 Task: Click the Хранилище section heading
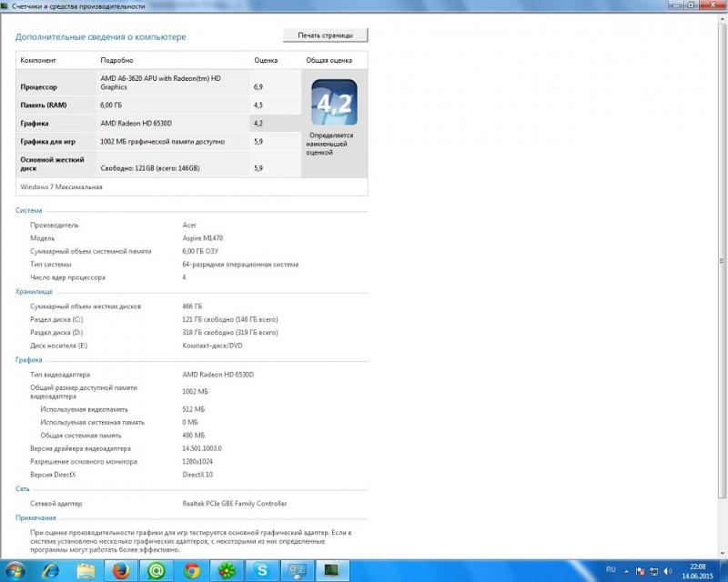point(34,292)
